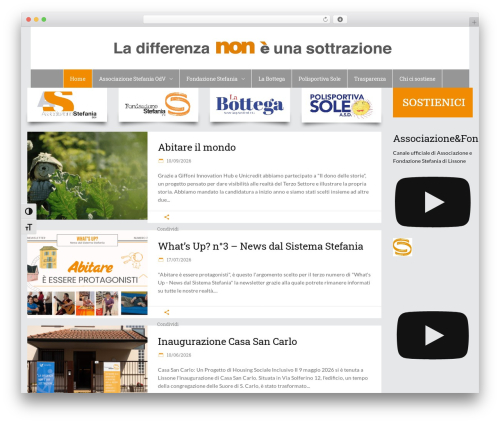This screenshot has width=500, height=423.
Task: Click the Polisportiva Sole logo card
Action: 341,105
